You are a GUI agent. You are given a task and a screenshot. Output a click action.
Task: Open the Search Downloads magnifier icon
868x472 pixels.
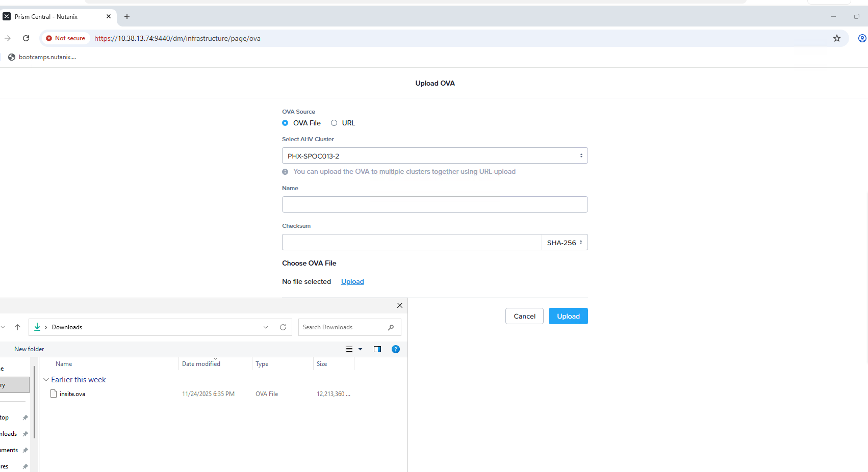[391, 327]
